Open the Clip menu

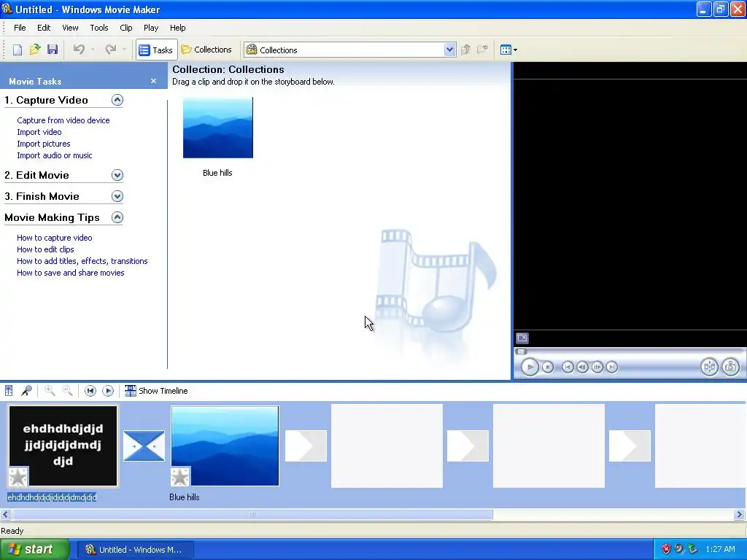[126, 28]
